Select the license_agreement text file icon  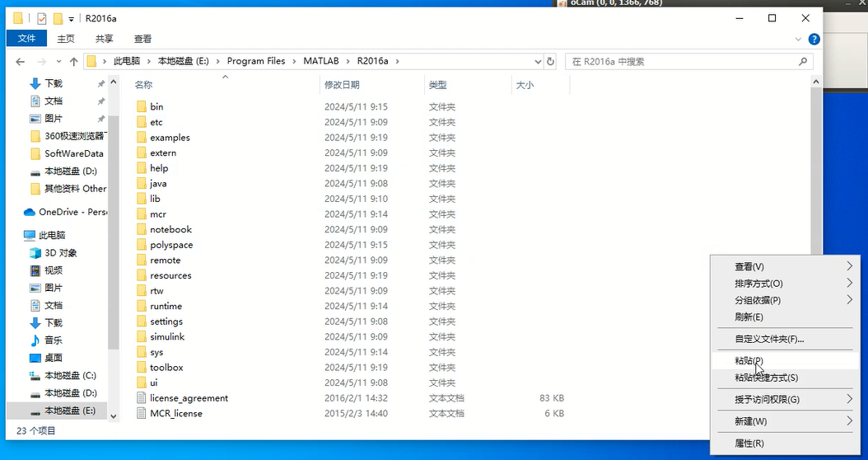[142, 398]
